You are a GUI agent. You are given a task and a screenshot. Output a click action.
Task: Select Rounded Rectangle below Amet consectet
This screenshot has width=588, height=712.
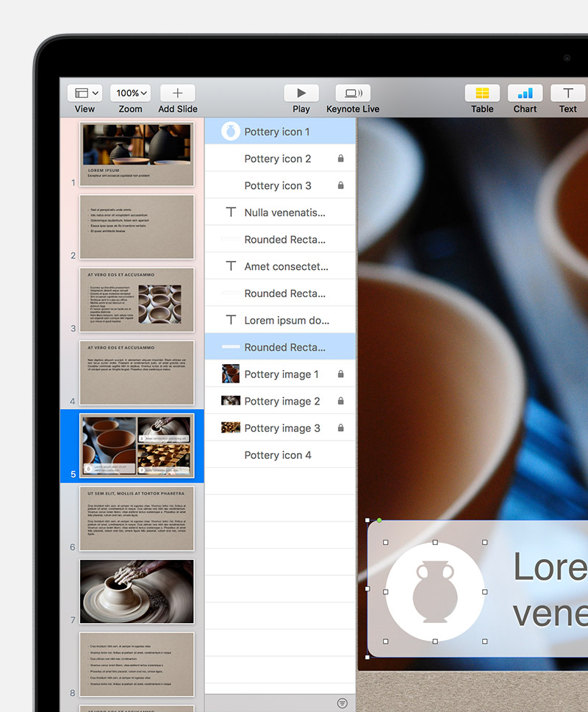click(280, 293)
